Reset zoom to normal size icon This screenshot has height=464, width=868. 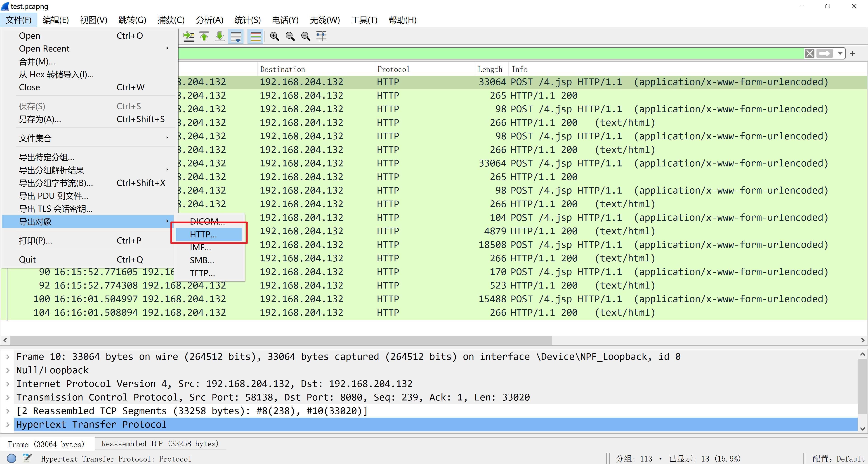point(306,36)
